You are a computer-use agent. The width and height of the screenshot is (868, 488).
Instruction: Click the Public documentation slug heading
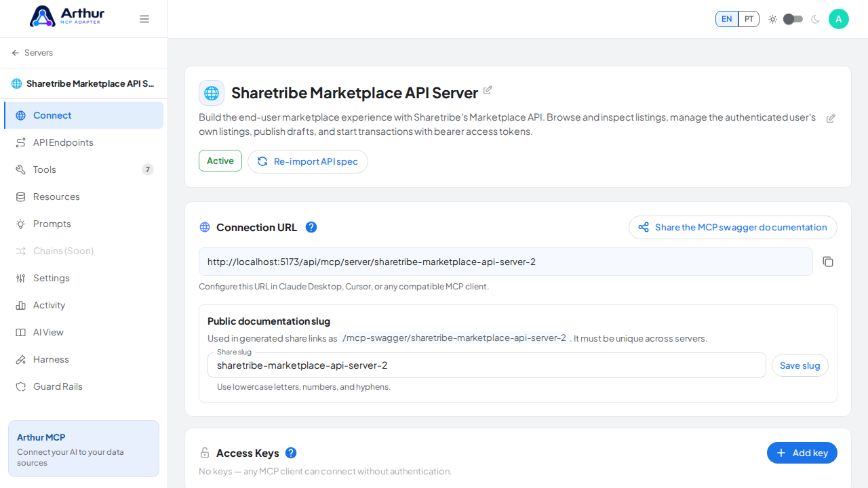269,321
